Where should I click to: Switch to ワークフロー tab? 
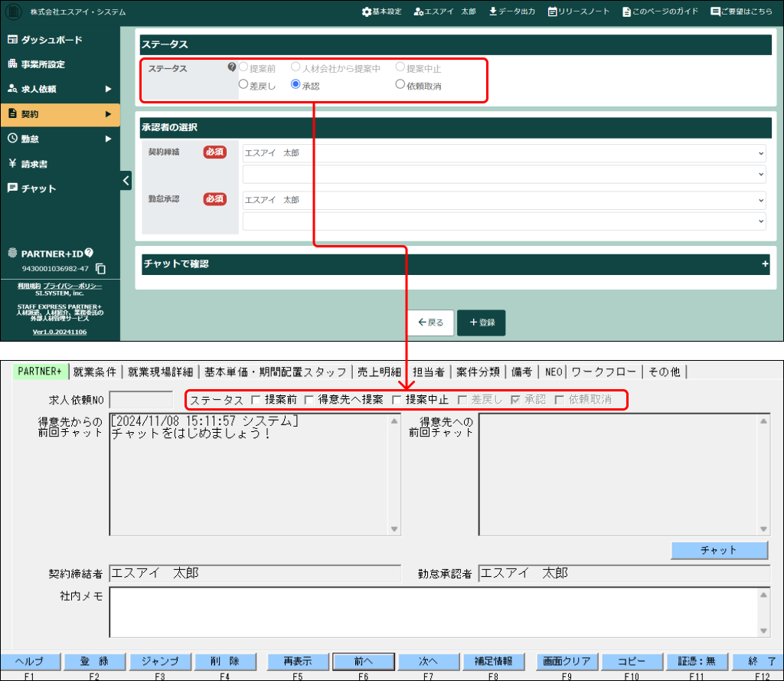(603, 372)
